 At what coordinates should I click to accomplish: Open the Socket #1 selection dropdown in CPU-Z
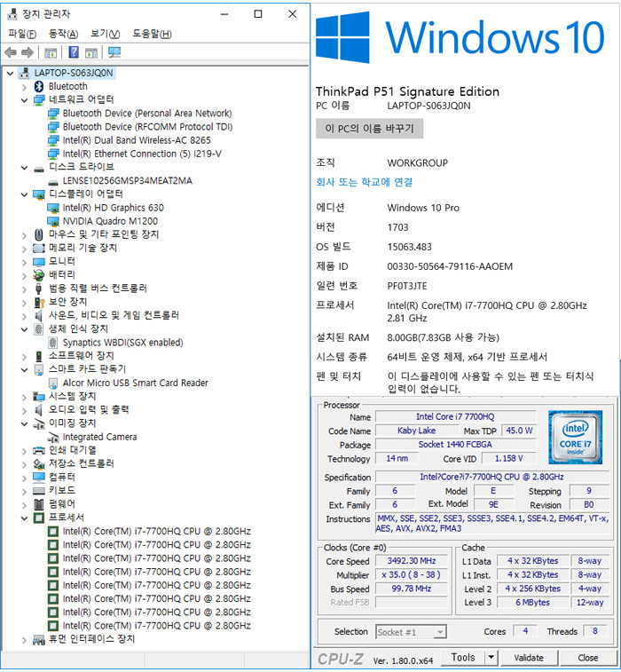(439, 632)
